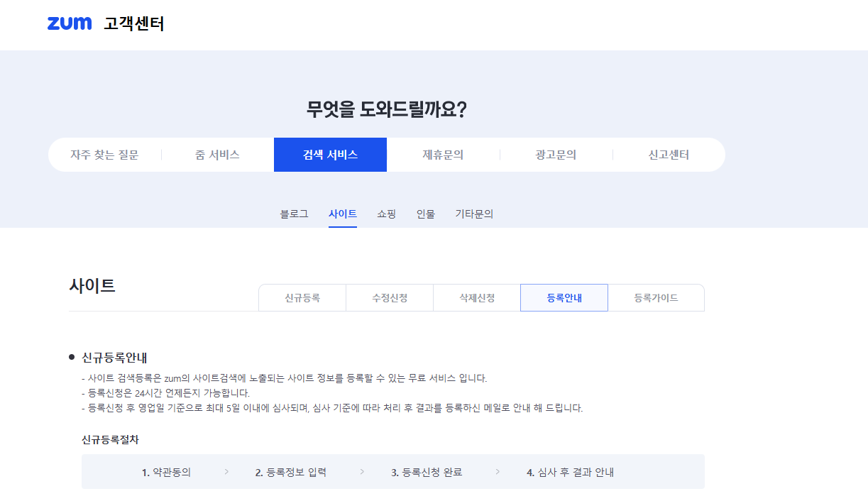
Task: Click the chevron after 약관동의 step
Action: click(x=226, y=471)
